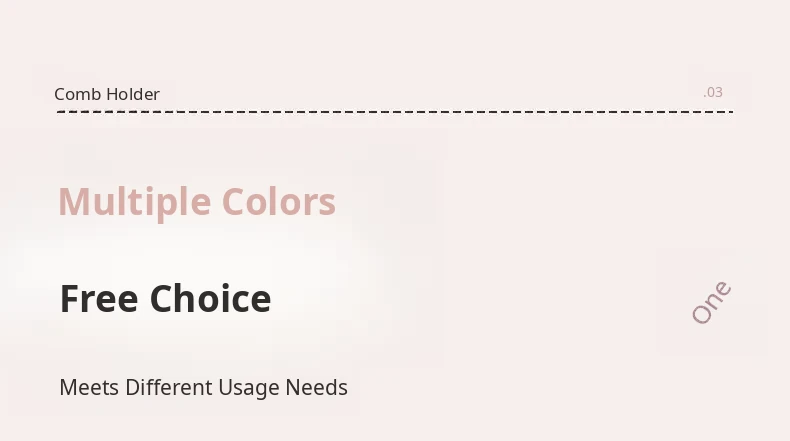Click the word "Meets" in the subtitle
This screenshot has height=441, width=790.
coord(89,387)
